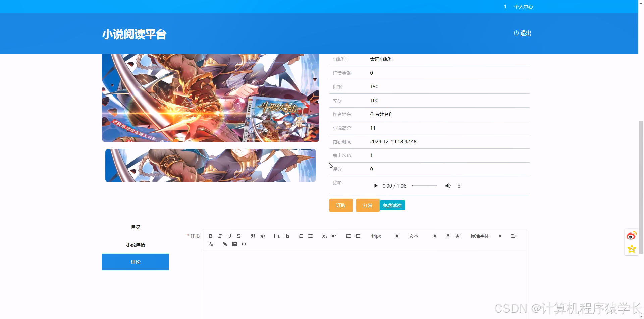The height and width of the screenshot is (319, 644).
Task: Click the username 1 in top bar
Action: point(505,7)
